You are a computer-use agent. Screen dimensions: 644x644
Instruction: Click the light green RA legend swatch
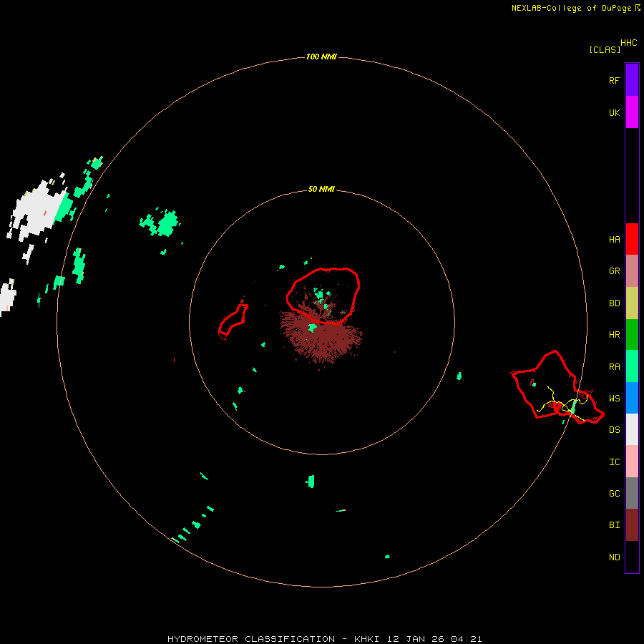[x=632, y=366]
